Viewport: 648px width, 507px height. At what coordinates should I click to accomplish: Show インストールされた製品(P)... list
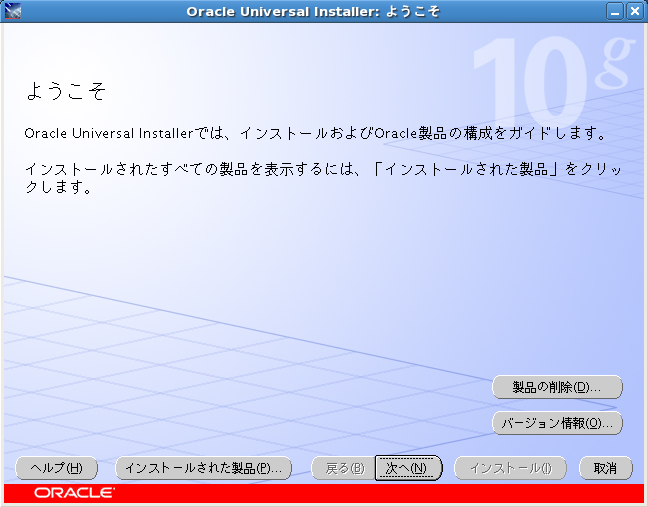click(x=203, y=468)
